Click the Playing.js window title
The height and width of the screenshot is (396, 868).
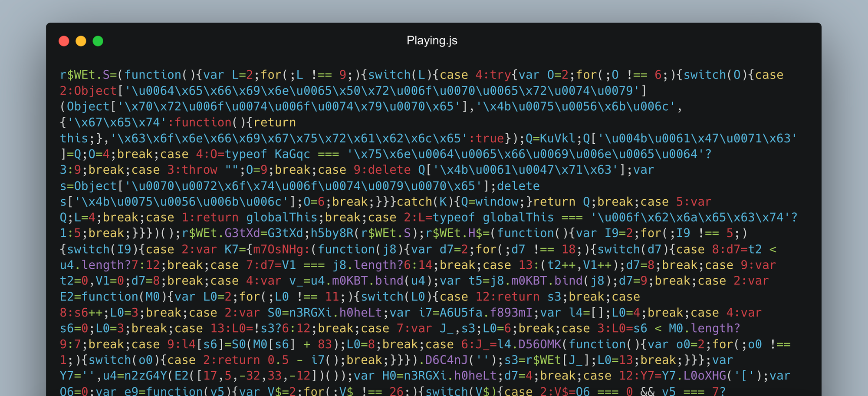432,40
